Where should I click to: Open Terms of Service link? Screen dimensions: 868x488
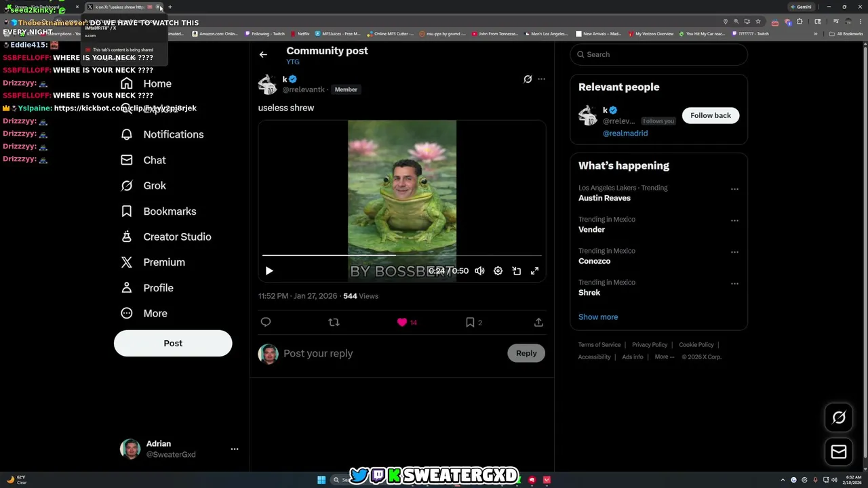pyautogui.click(x=599, y=345)
